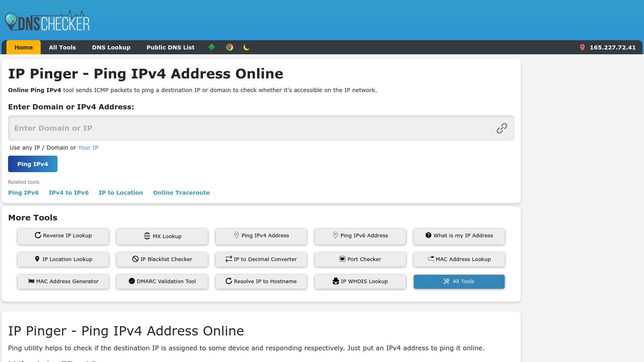This screenshot has height=362, width=644.
Task: Open the Chrome extension icon in navbar
Action: (x=229, y=47)
